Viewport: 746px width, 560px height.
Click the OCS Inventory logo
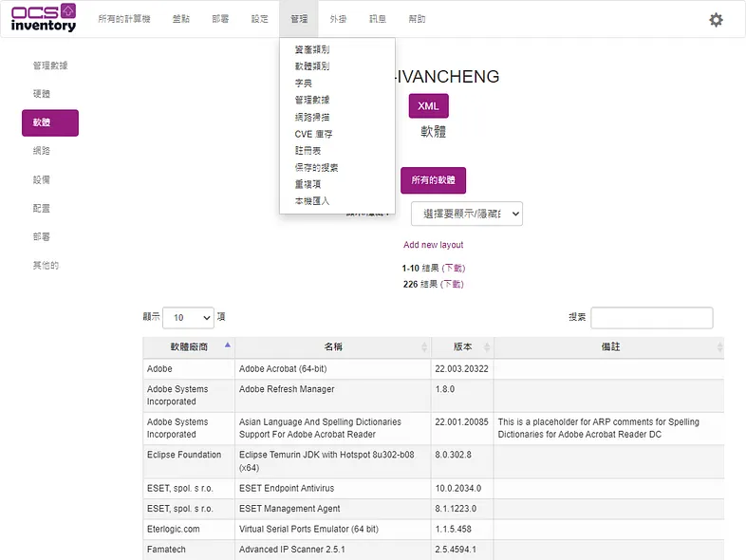click(44, 18)
